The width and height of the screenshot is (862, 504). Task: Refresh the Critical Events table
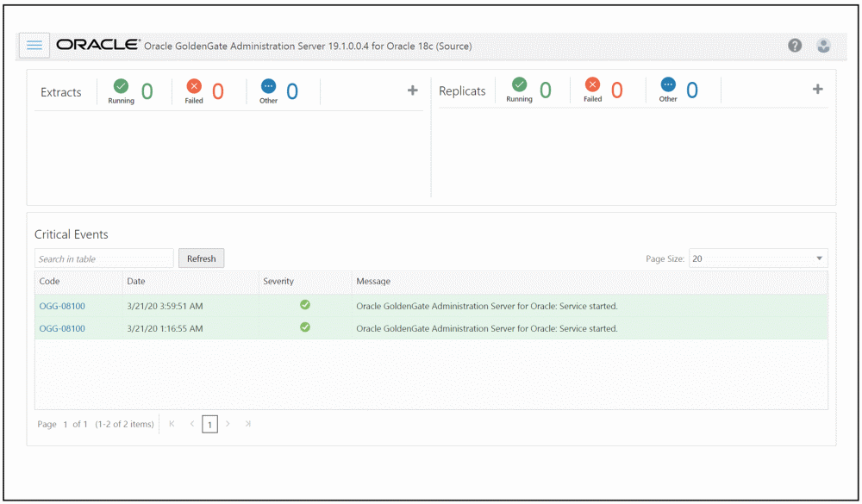(201, 258)
